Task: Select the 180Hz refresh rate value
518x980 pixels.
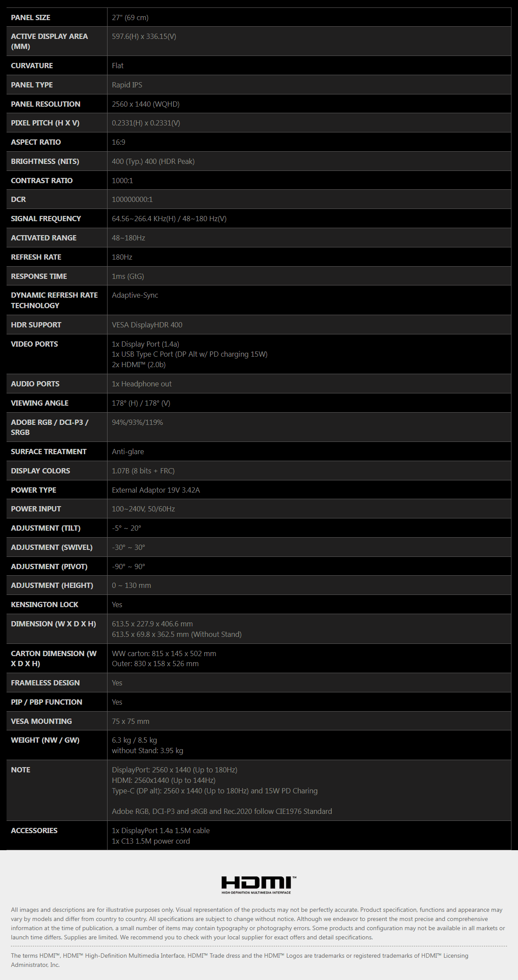Action: [x=122, y=257]
